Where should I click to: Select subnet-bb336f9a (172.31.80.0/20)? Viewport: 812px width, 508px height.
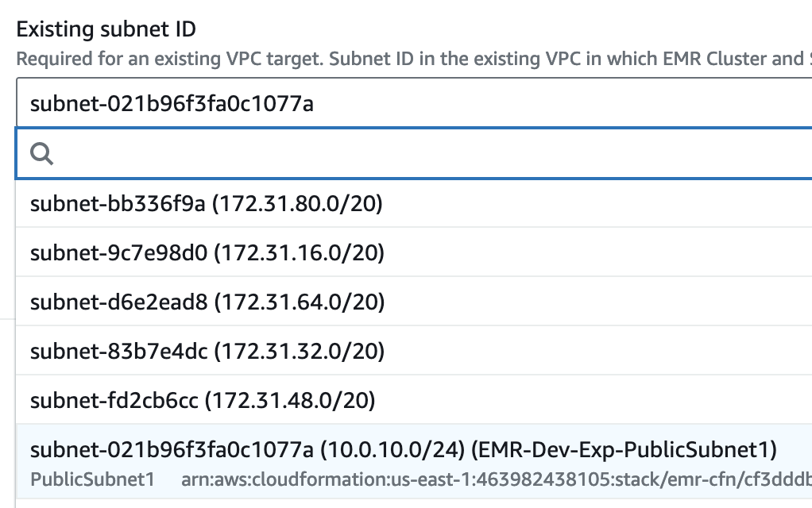tap(414, 203)
